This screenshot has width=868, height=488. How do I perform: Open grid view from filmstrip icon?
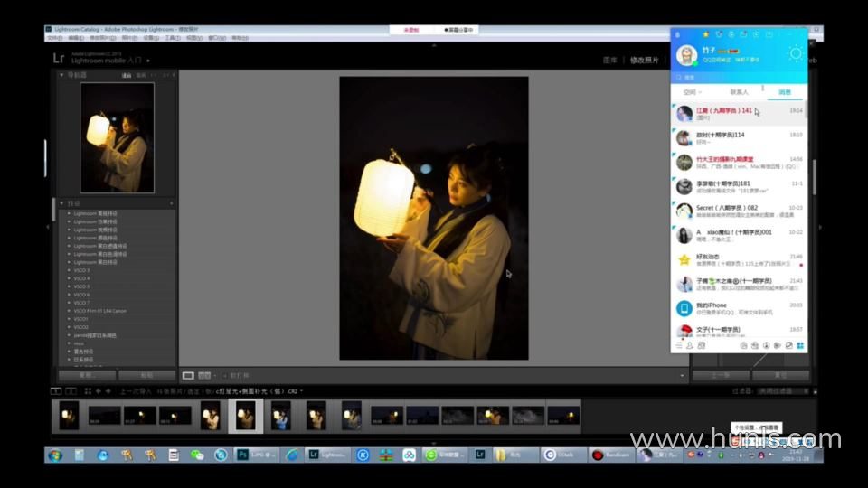click(88, 391)
